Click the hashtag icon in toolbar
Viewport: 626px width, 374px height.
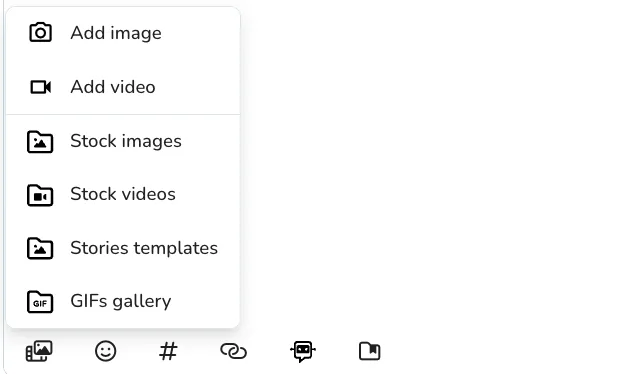coord(168,351)
